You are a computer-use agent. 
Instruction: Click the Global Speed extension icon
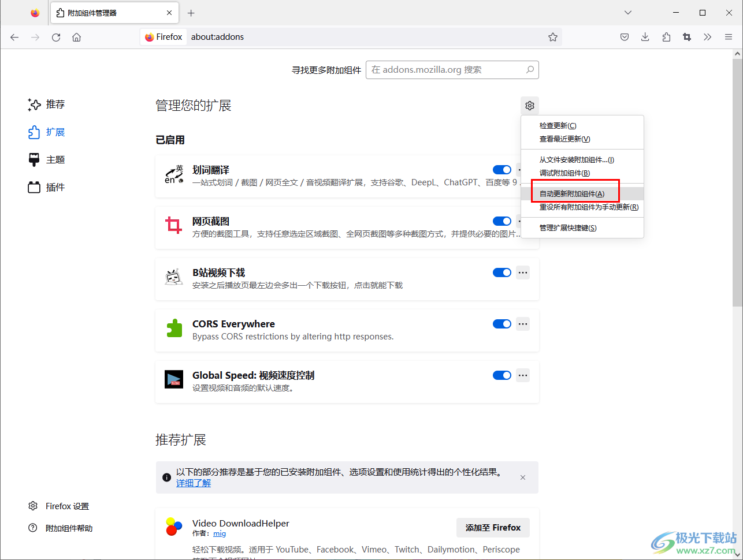tap(174, 379)
